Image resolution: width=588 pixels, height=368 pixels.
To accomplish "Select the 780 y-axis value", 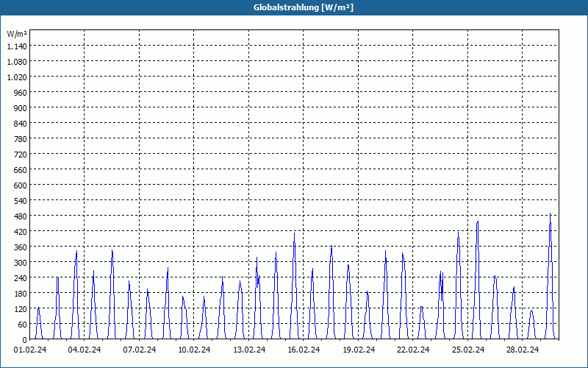I will [x=21, y=139].
